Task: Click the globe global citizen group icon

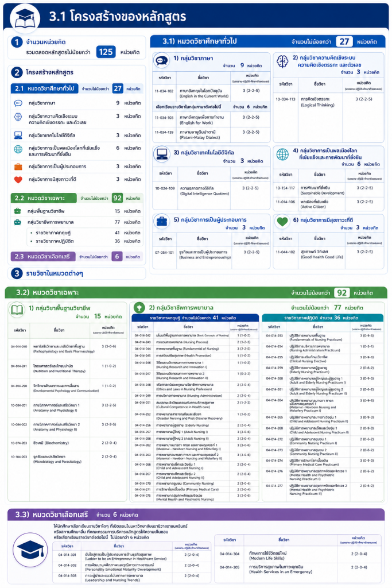Action: [282, 154]
